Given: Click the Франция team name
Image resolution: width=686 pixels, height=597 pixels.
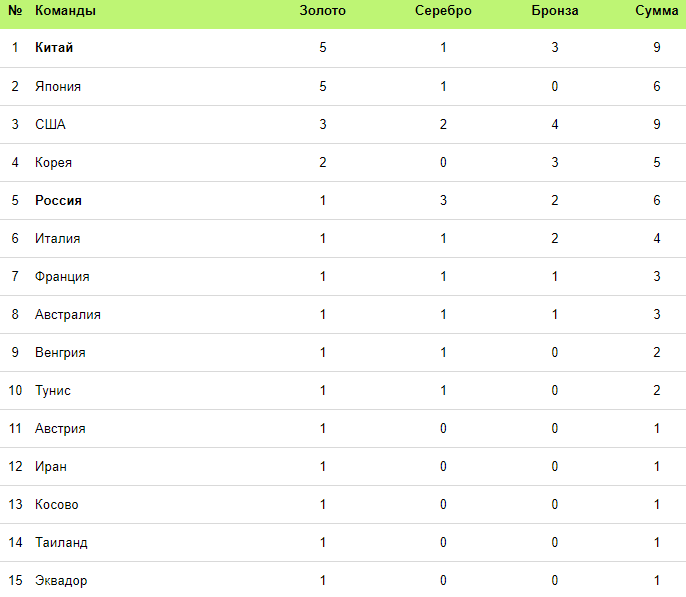Looking at the screenshot, I should [62, 276].
